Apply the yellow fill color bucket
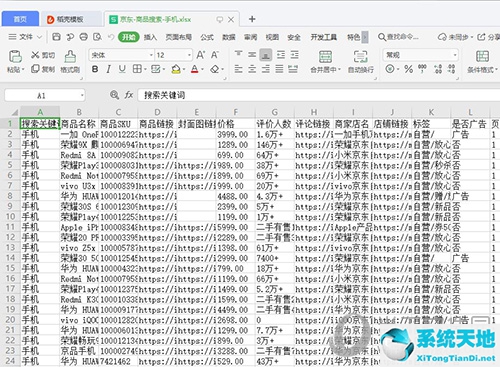The width and height of the screenshot is (500, 367). pyautogui.click(x=176, y=69)
